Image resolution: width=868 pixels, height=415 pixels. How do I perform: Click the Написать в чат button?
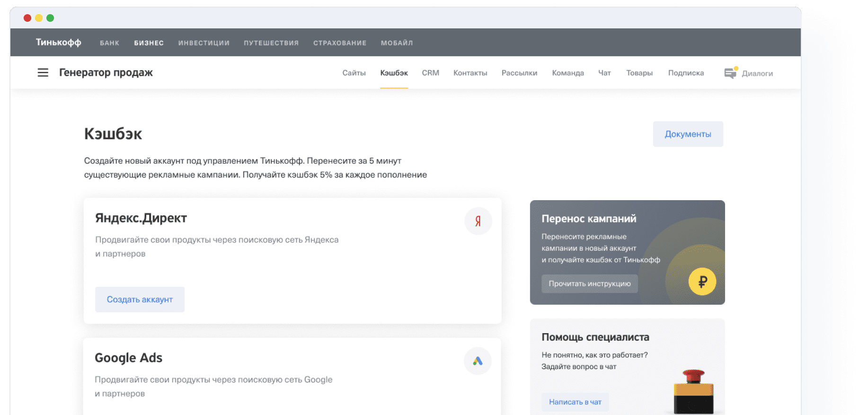(575, 402)
